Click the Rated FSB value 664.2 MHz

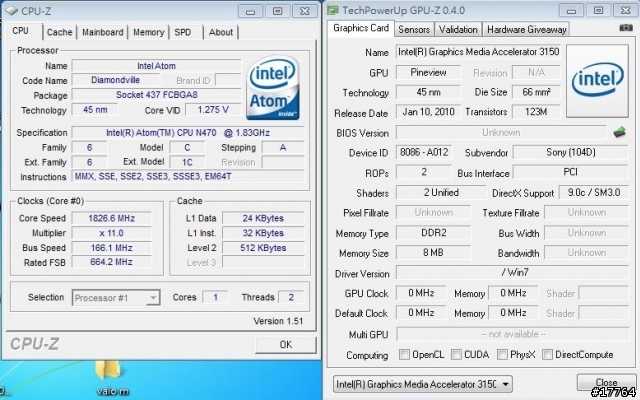point(111,262)
